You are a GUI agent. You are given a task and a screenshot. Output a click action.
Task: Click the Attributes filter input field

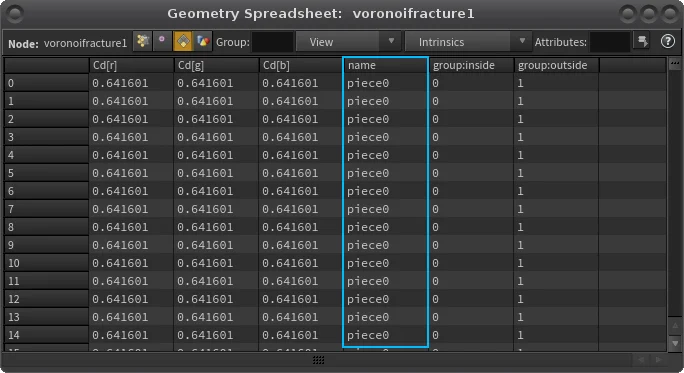[609, 42]
